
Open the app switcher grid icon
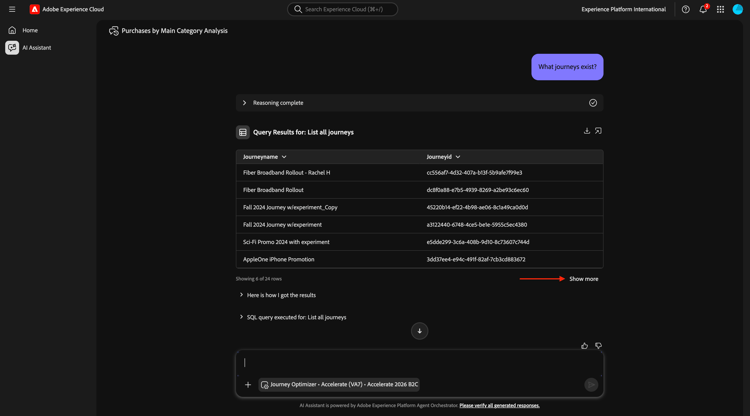[720, 9]
